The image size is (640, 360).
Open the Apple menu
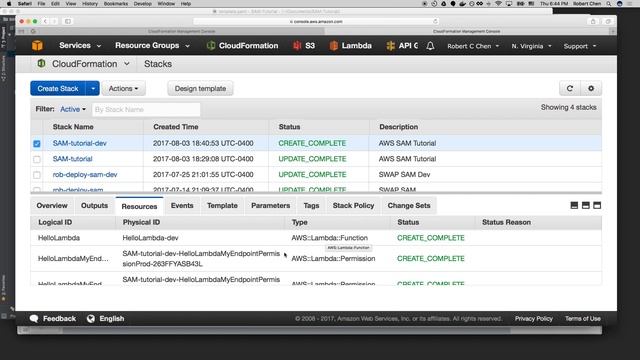click(x=9, y=4)
